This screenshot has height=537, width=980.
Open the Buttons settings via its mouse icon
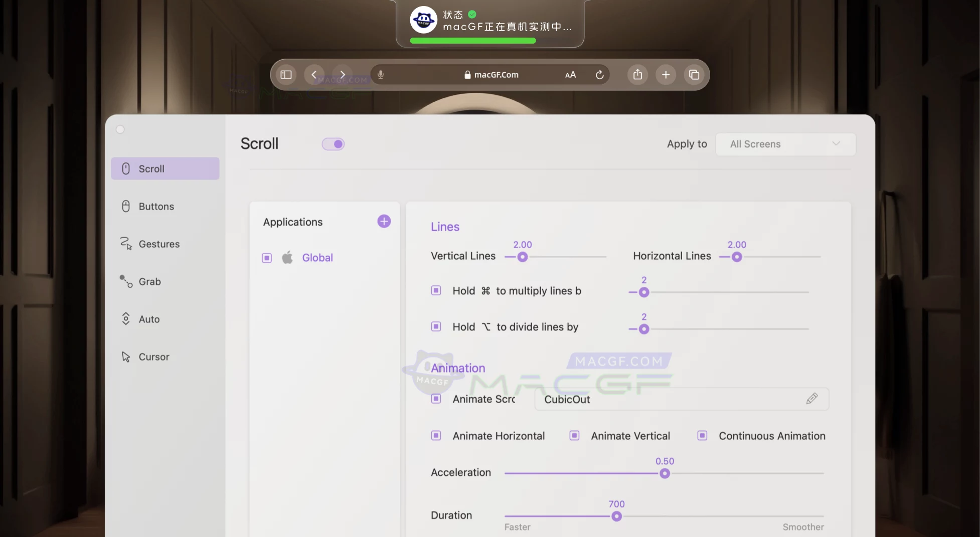[x=126, y=206]
